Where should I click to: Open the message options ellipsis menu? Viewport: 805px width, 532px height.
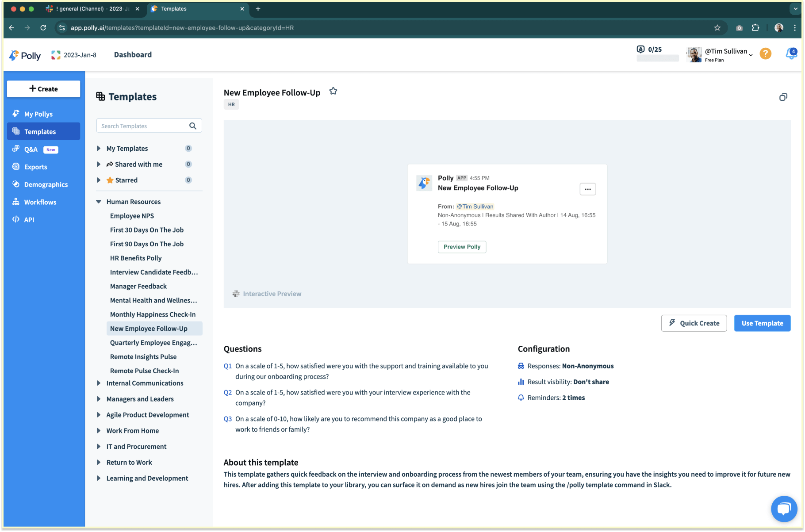pos(587,189)
